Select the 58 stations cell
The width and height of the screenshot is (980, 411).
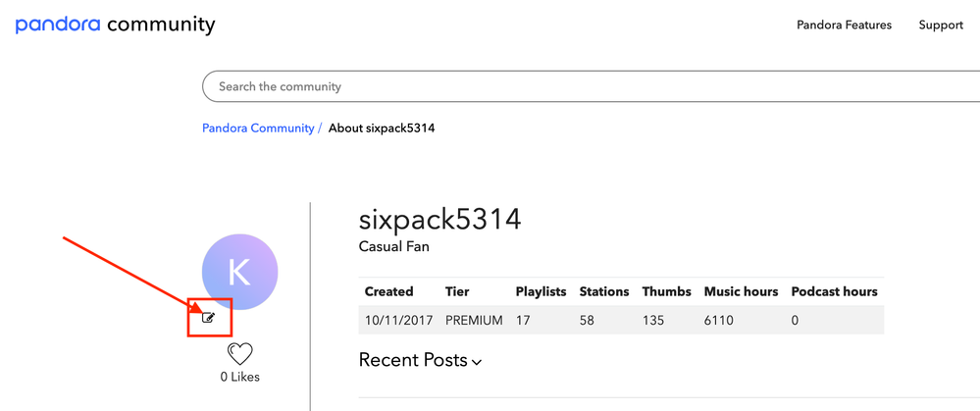tap(587, 321)
